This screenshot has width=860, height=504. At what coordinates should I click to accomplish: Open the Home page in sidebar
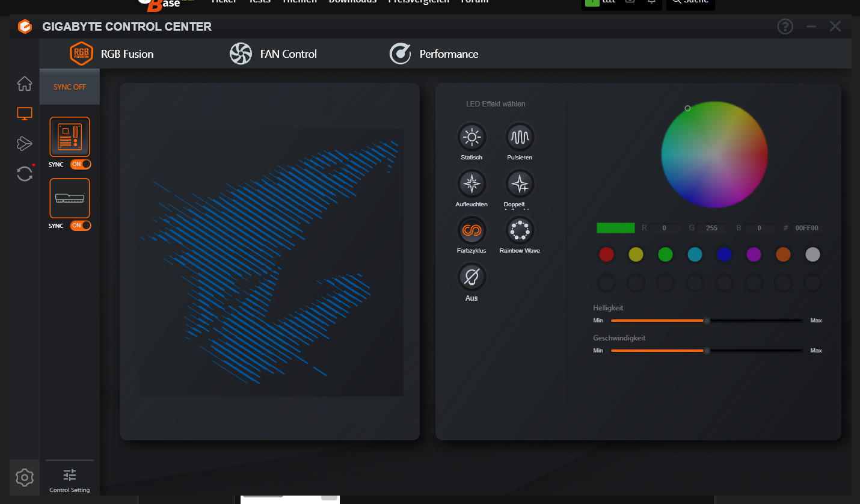[25, 84]
